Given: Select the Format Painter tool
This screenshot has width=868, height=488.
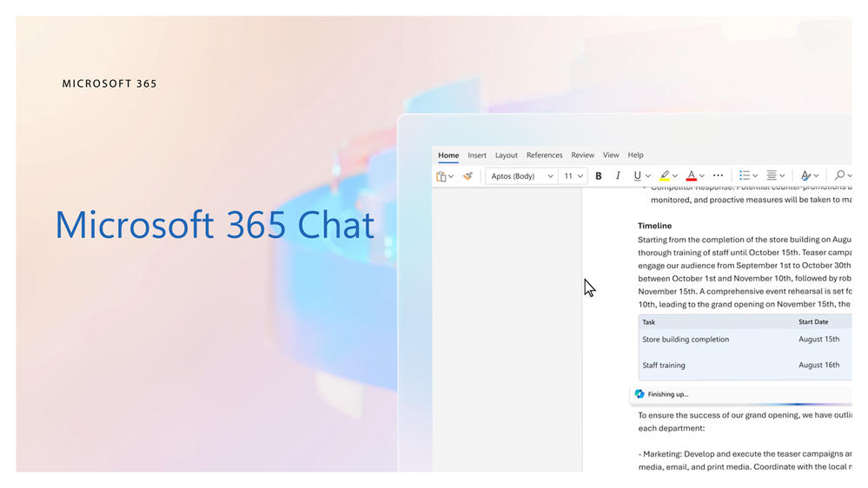Looking at the screenshot, I should coord(467,176).
